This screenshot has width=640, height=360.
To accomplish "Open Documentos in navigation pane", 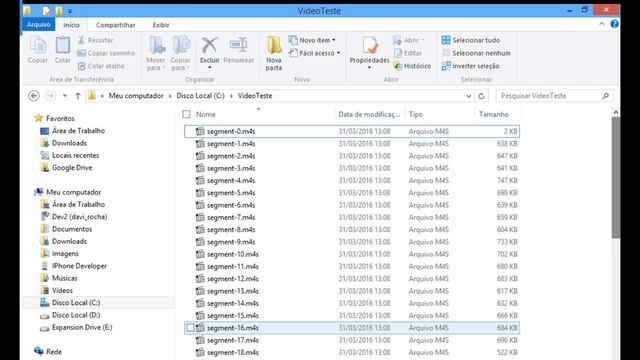I will (72, 229).
